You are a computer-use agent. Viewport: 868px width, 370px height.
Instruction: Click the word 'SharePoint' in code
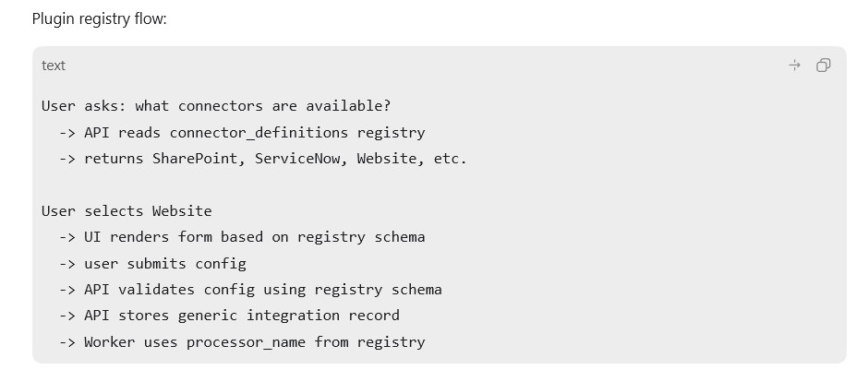point(199,159)
